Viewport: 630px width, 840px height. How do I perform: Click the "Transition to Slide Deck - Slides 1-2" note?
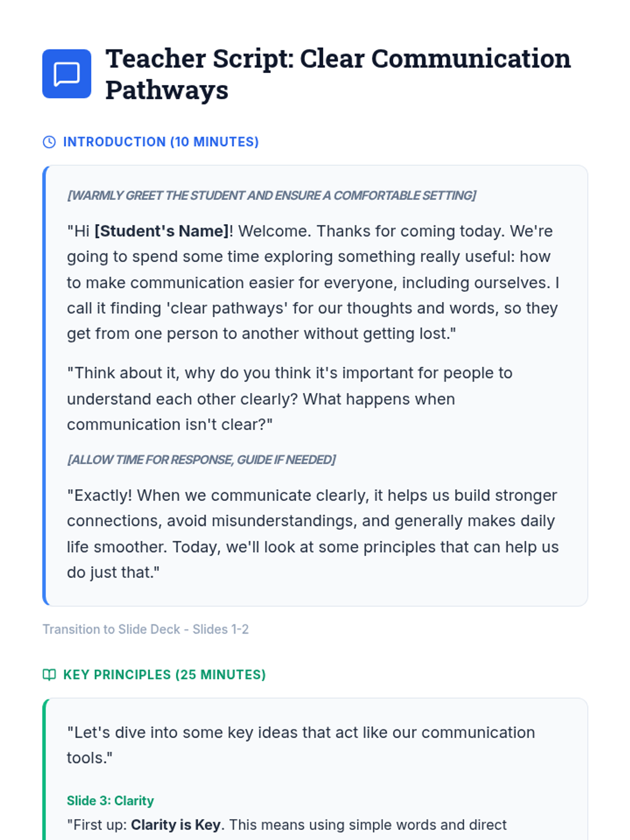point(145,629)
